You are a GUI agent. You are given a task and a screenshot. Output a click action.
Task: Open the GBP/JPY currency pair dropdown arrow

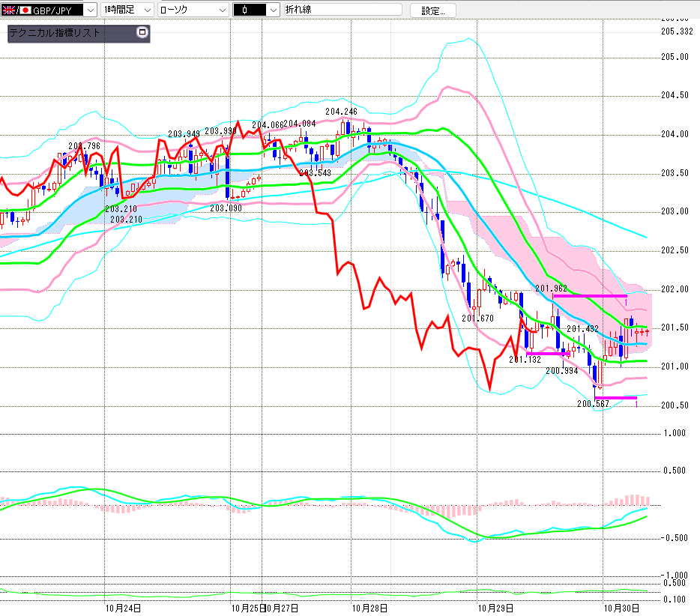coord(90,10)
